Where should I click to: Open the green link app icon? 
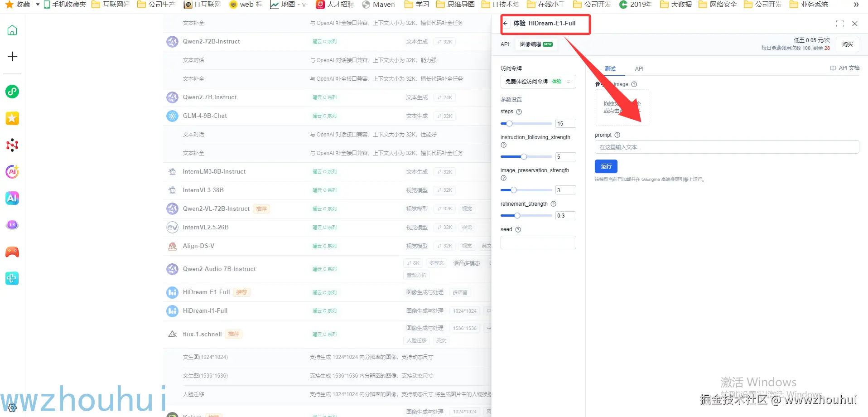tap(12, 92)
